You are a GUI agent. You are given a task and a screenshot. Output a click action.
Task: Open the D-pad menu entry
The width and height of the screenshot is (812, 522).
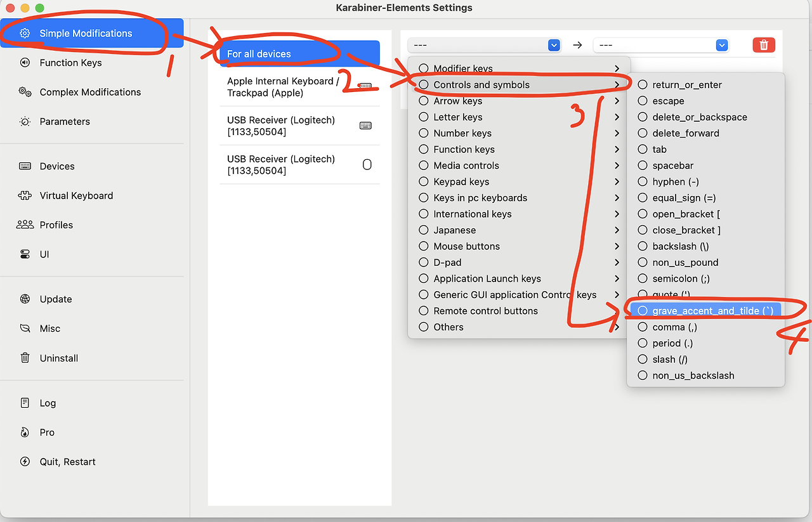(519, 263)
